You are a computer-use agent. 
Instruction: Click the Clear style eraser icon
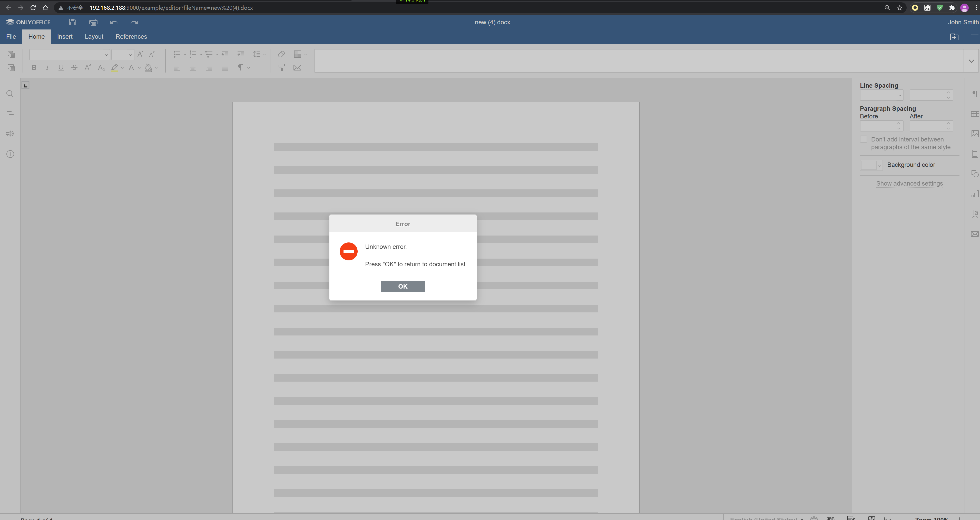[281, 54]
